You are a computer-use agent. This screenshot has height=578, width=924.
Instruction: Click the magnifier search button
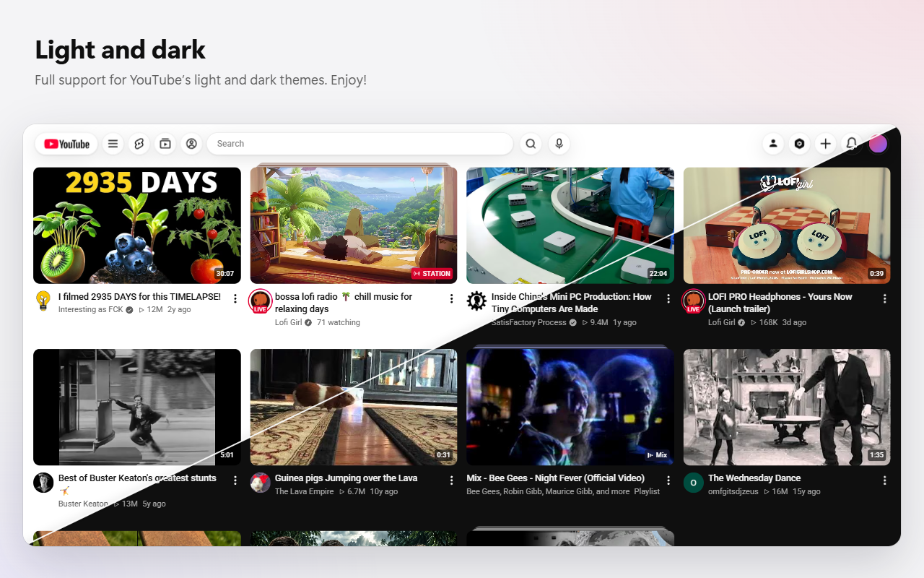[x=531, y=144]
